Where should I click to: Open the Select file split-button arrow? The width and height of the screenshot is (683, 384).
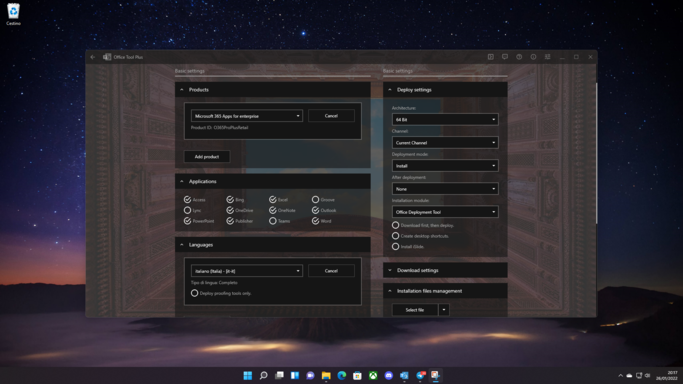pos(444,310)
